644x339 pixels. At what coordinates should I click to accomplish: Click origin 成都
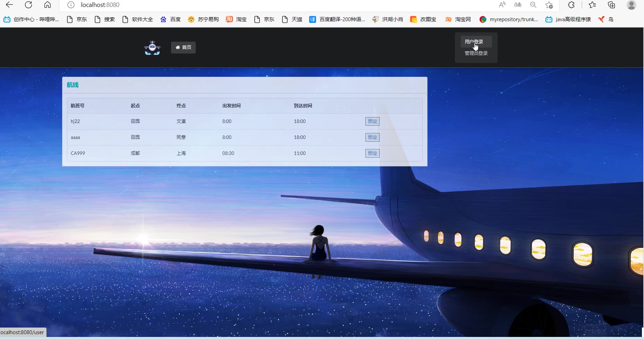pos(135,153)
